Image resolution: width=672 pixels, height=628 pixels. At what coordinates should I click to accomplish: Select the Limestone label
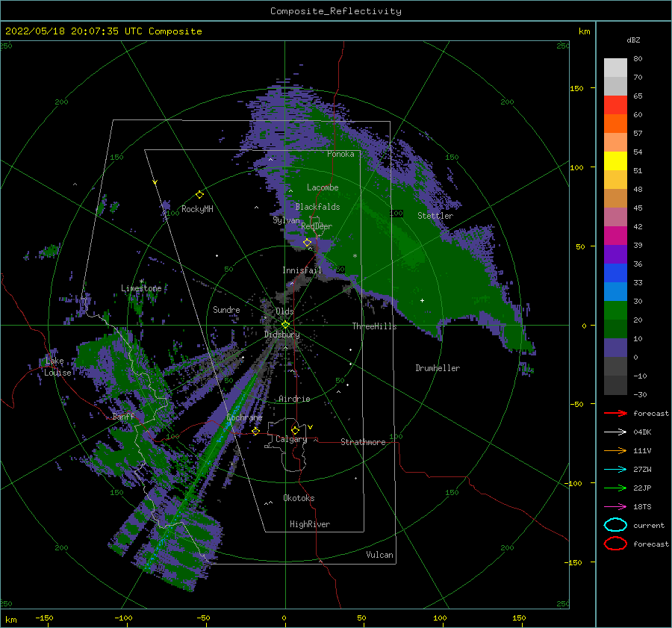[141, 288]
